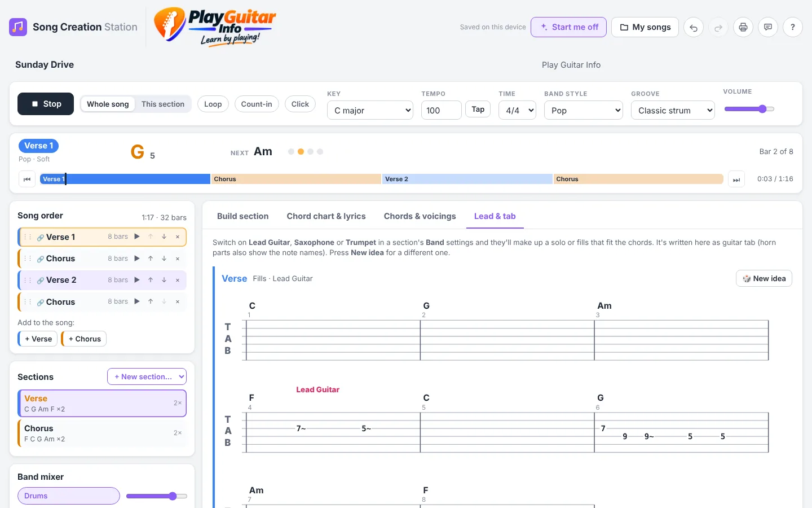The image size is (812, 508).
Task: Click the Stop playback button
Action: (46, 104)
